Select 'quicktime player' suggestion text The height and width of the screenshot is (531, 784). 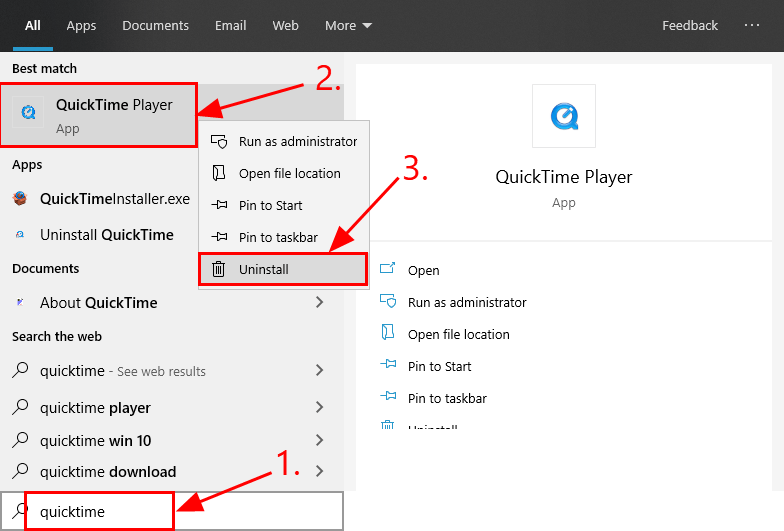[x=95, y=408]
